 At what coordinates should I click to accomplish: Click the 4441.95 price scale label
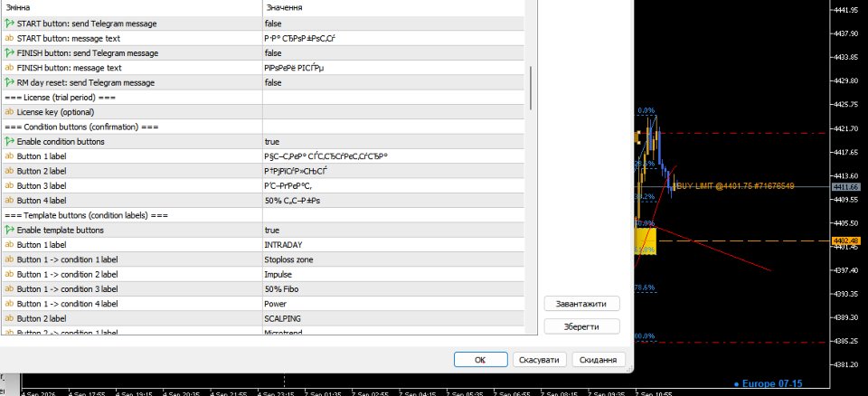[845, 9]
